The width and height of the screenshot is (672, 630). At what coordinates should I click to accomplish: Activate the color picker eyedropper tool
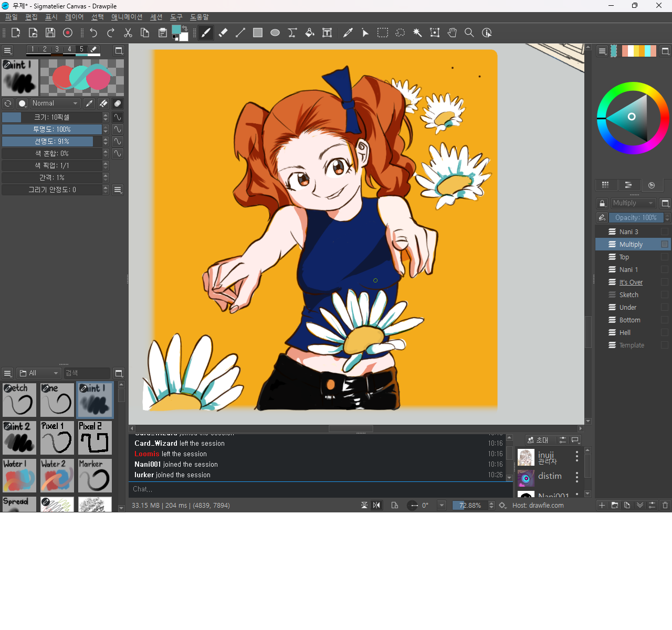pos(348,33)
